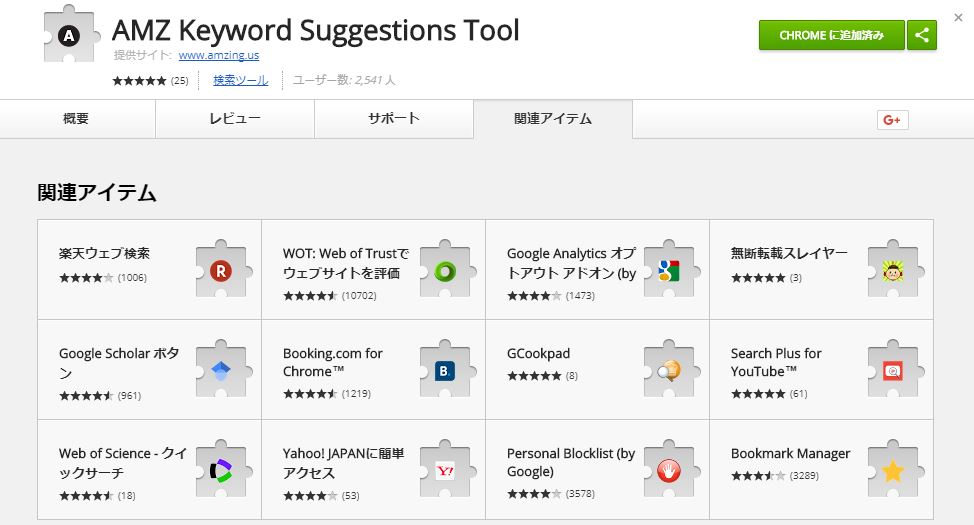Follow the 検索ツール category link
The width and height of the screenshot is (974, 525).
coord(240,80)
